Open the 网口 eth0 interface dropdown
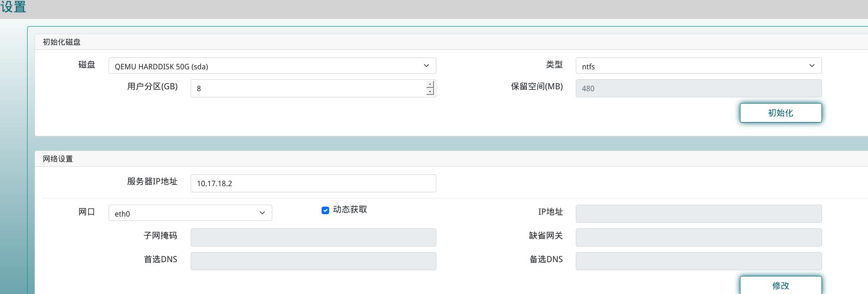 (190, 213)
